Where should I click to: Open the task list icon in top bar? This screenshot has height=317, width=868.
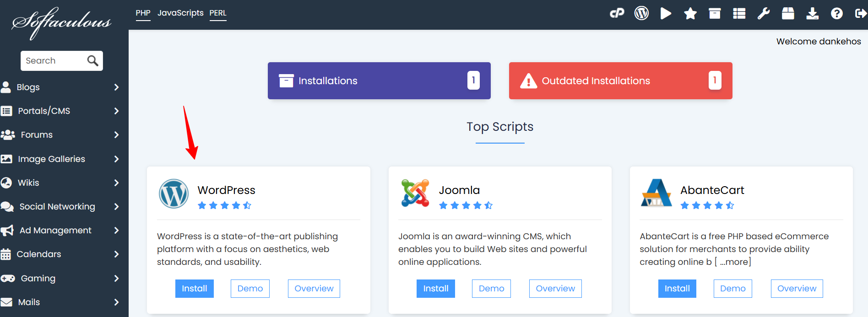pyautogui.click(x=739, y=14)
